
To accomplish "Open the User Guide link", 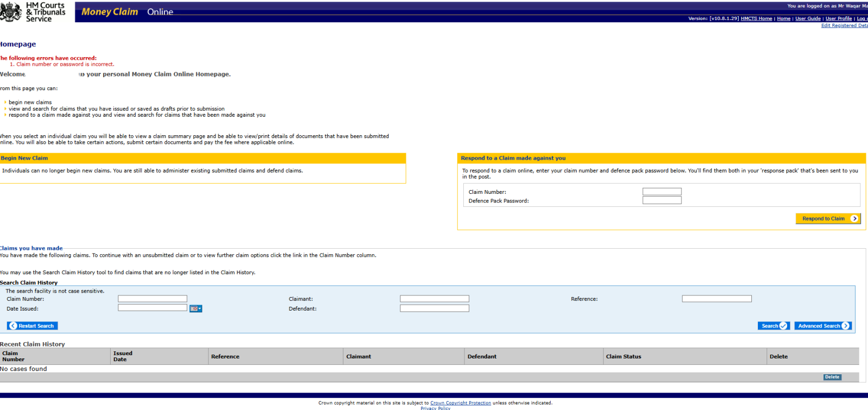I will click(808, 18).
